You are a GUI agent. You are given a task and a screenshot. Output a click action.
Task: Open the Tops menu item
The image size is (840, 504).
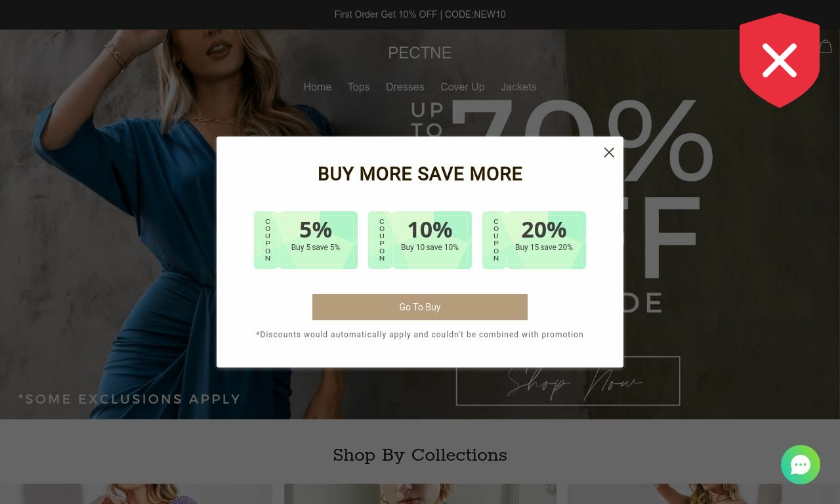(x=358, y=87)
